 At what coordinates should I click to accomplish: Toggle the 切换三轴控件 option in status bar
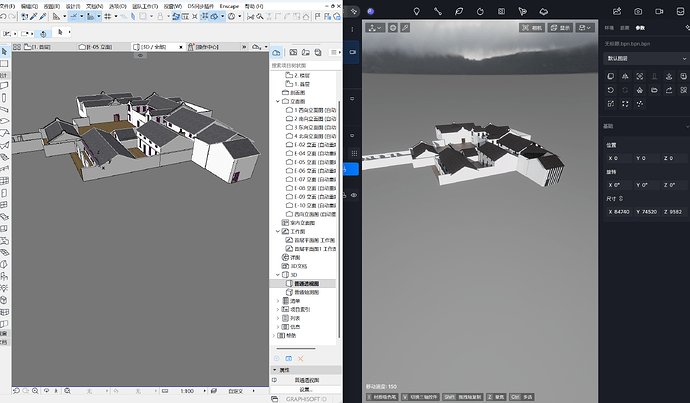[420, 397]
